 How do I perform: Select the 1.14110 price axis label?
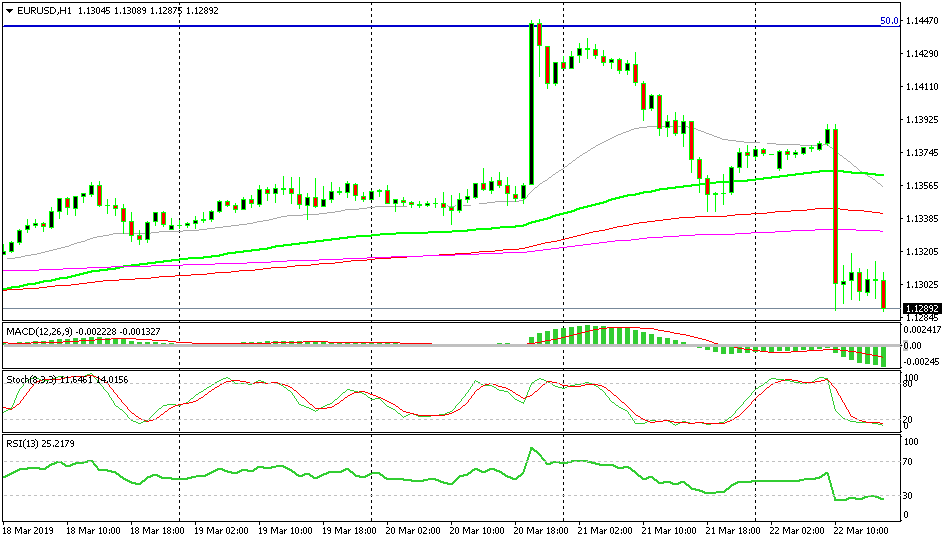tap(922, 87)
